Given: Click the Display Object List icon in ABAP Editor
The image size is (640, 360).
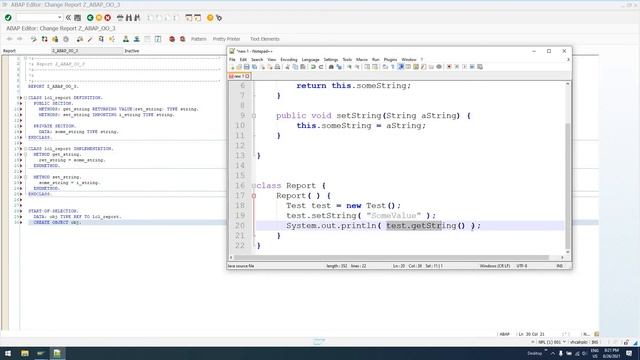Looking at the screenshot, I should 126,39.
